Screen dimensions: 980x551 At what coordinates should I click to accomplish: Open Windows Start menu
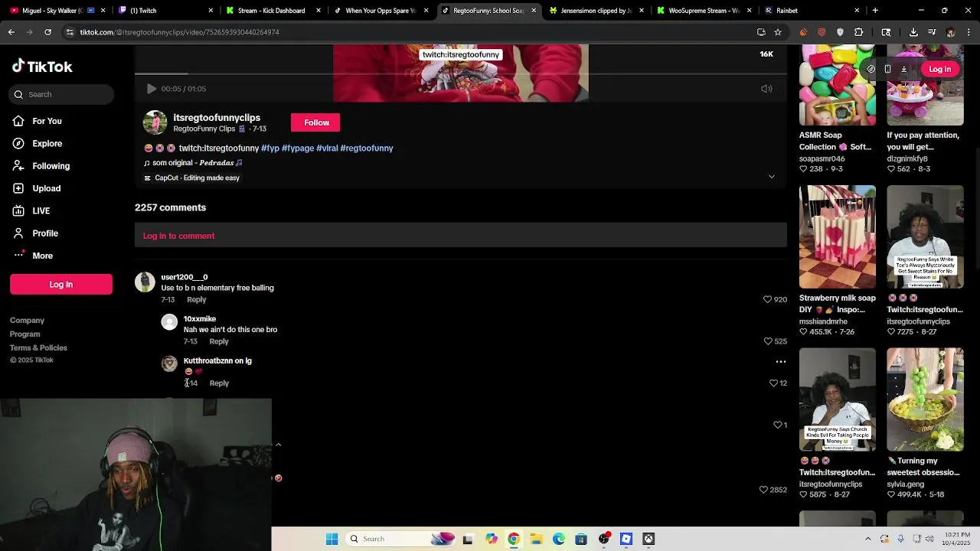click(332, 539)
